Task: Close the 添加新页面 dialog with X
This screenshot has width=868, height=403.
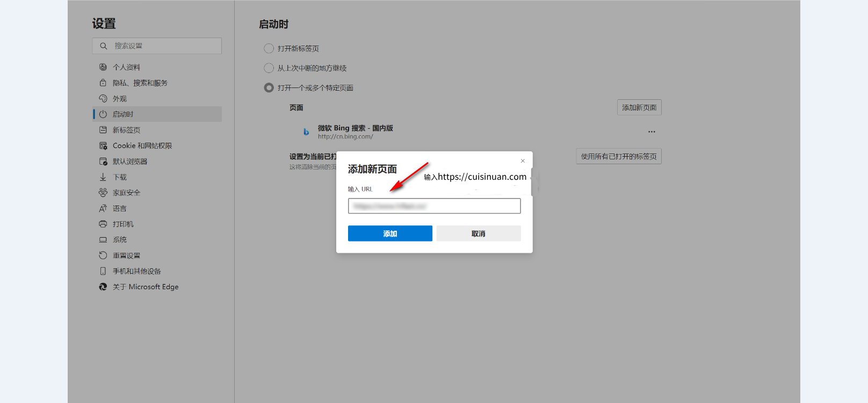Action: [x=523, y=161]
